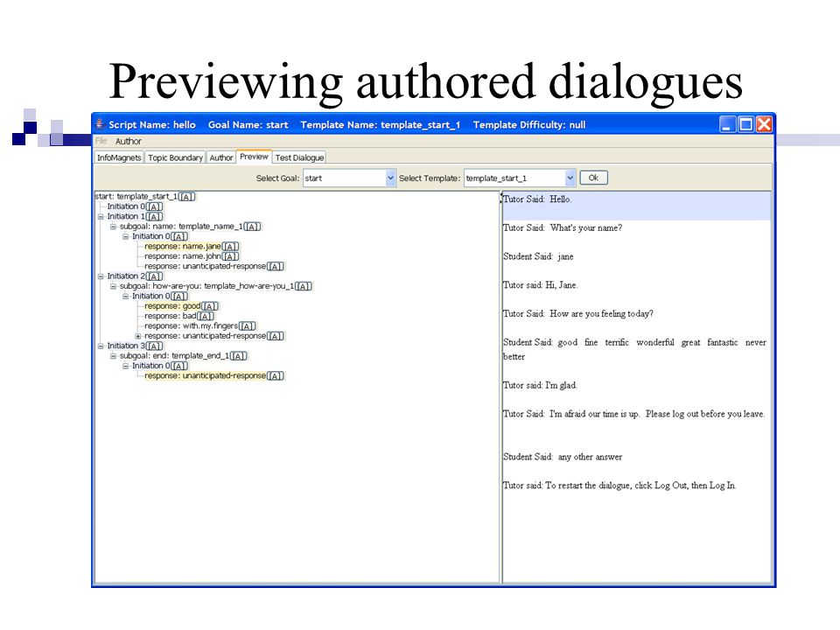Screen dimensions: 840x630
Task: Click [A] on Initiation 0 under subgoal how-are-you
Action: coord(179,297)
